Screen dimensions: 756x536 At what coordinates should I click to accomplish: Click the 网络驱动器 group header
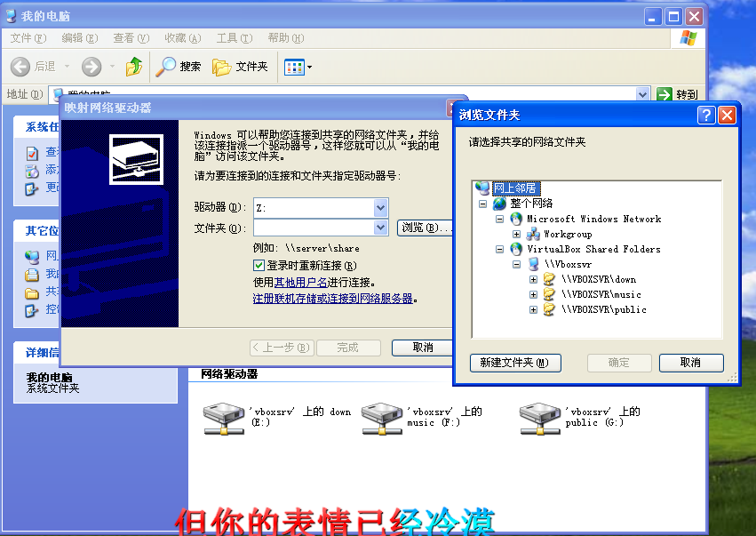[x=229, y=374]
